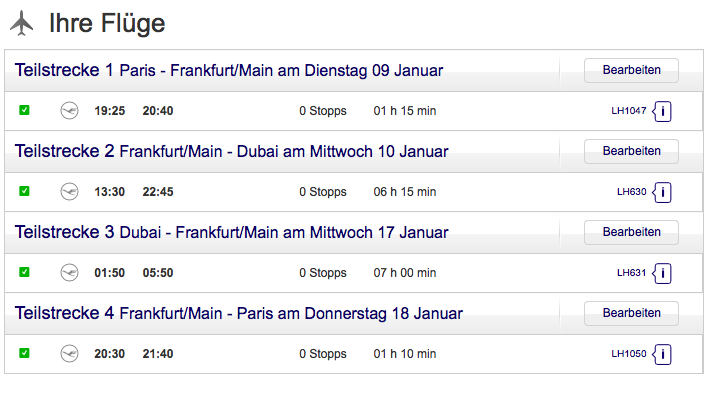The height and width of the screenshot is (398, 713).
Task: Click Lufthansa logo on 20:30 flight row
Action: 69,353
